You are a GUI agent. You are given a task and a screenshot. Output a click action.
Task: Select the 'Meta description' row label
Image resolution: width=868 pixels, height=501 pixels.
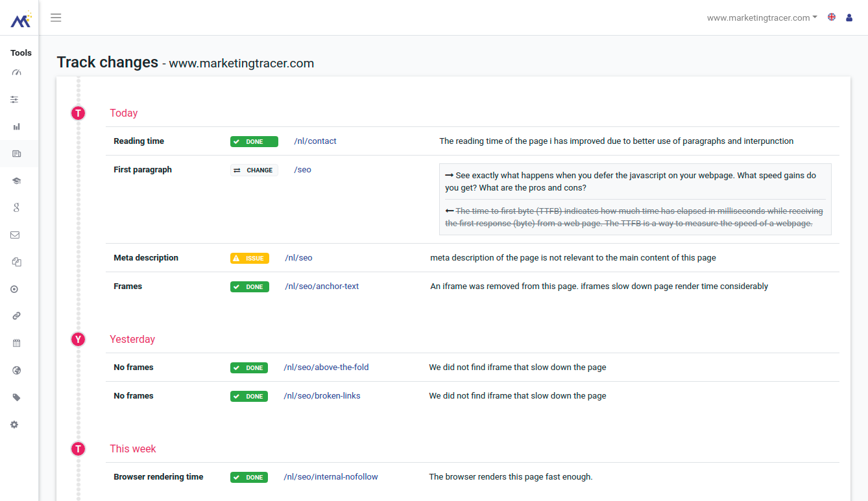tap(146, 258)
